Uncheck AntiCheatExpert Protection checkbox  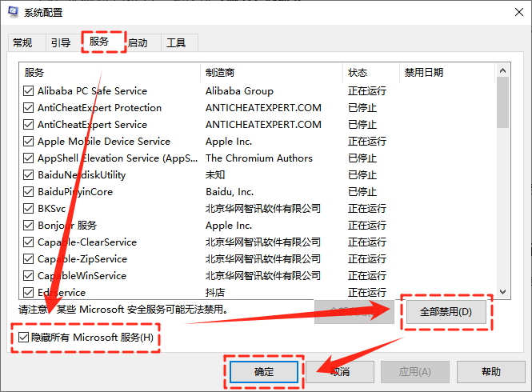[x=29, y=107]
